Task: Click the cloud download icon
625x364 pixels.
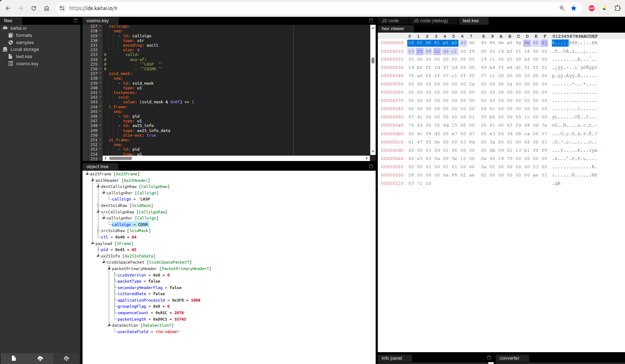Action: pos(66,358)
